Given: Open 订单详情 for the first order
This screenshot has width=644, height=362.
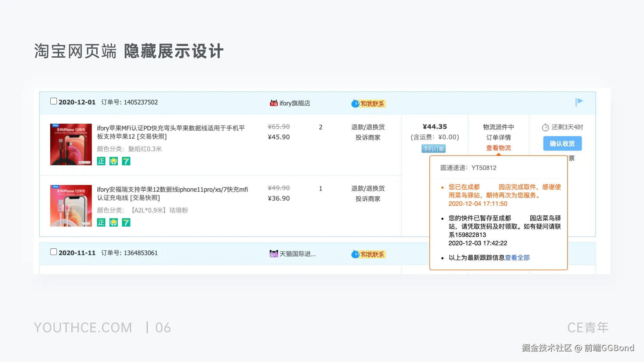Looking at the screenshot, I should 498,137.
